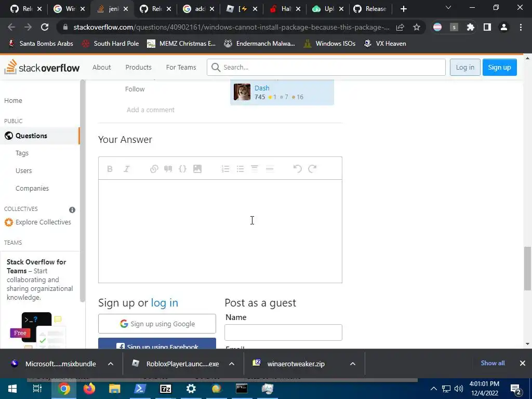Insert an image in the answer
Image resolution: width=532 pixels, height=399 pixels.
pos(197,169)
